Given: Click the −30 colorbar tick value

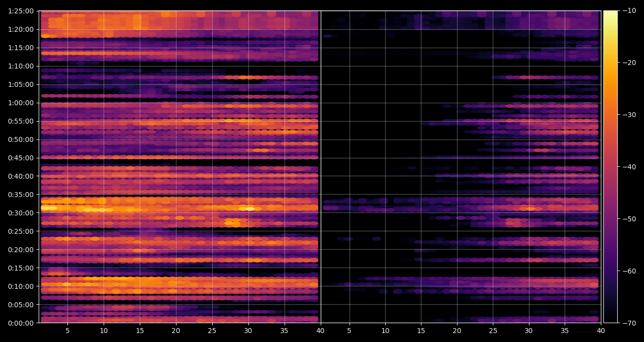Looking at the screenshot, I should tap(630, 115).
